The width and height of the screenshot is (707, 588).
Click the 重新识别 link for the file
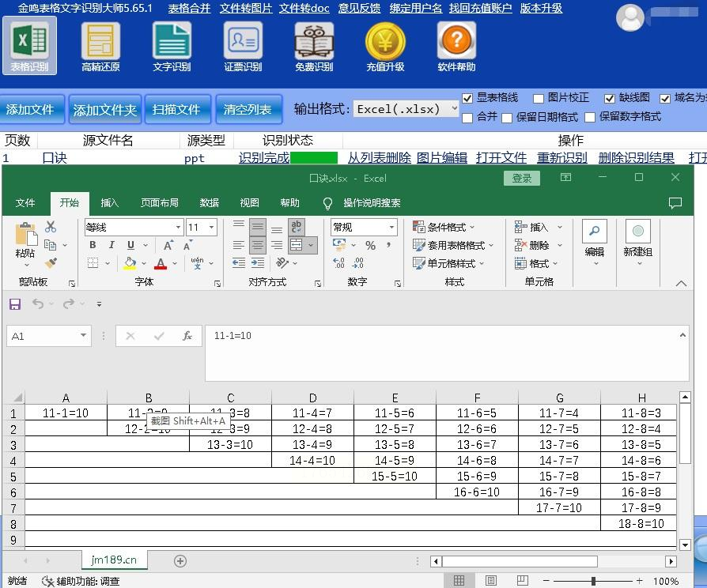coord(561,158)
